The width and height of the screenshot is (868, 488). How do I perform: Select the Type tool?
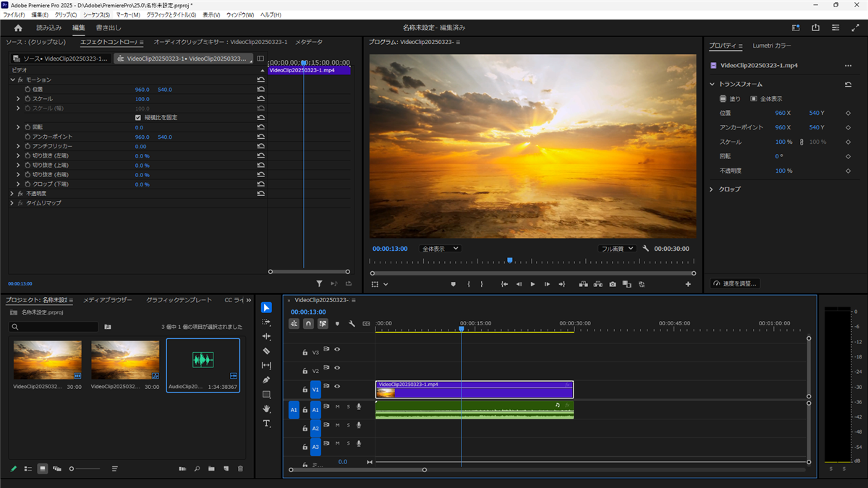click(266, 423)
